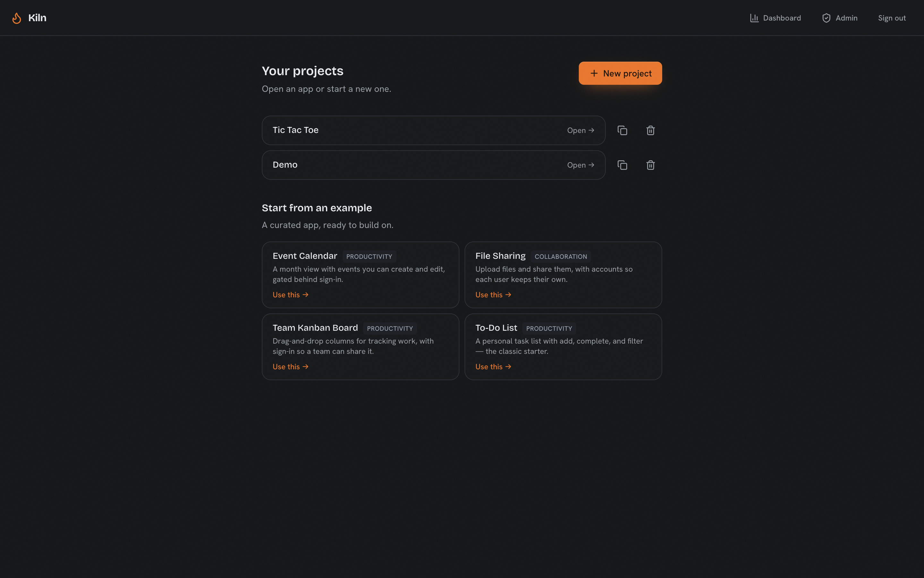Select the To-Do List title

point(496,328)
